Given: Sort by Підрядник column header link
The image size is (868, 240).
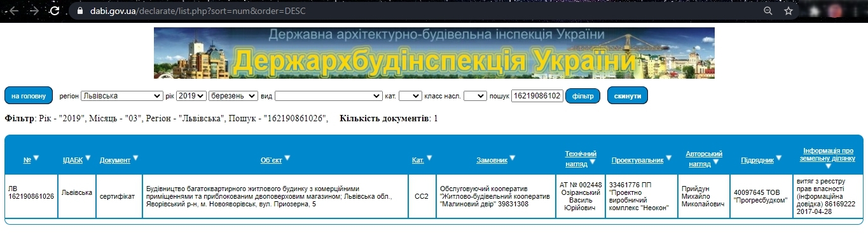Looking at the screenshot, I should point(757,160).
